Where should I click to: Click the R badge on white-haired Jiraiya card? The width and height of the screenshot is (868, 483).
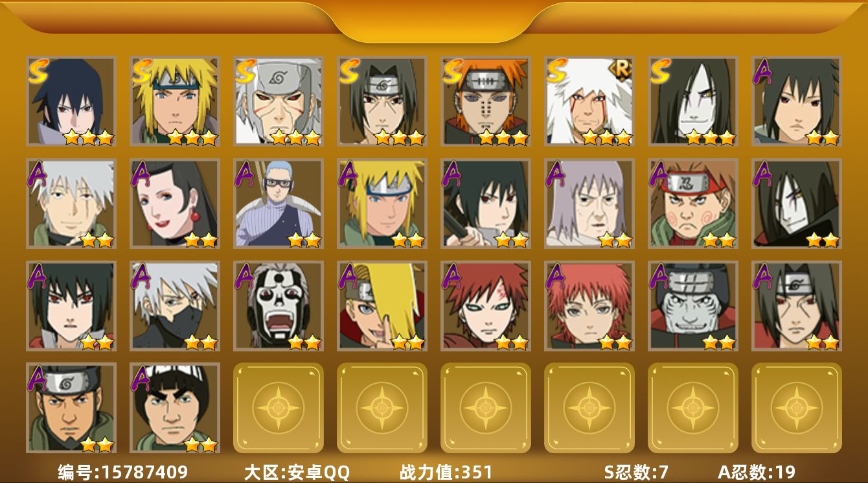coord(621,70)
